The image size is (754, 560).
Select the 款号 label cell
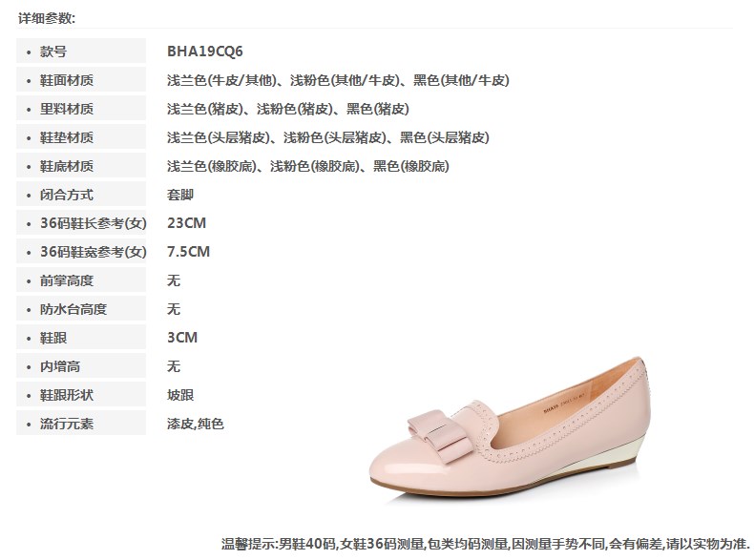pos(81,51)
